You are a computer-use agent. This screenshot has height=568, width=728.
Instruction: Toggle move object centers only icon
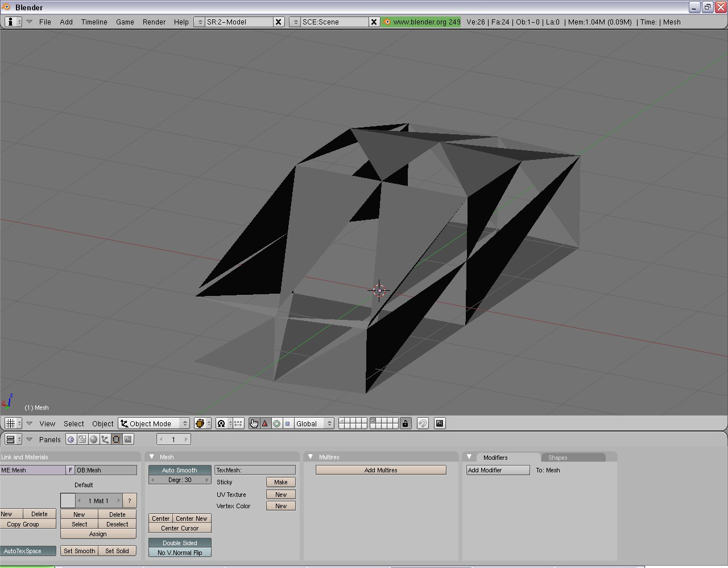click(238, 423)
